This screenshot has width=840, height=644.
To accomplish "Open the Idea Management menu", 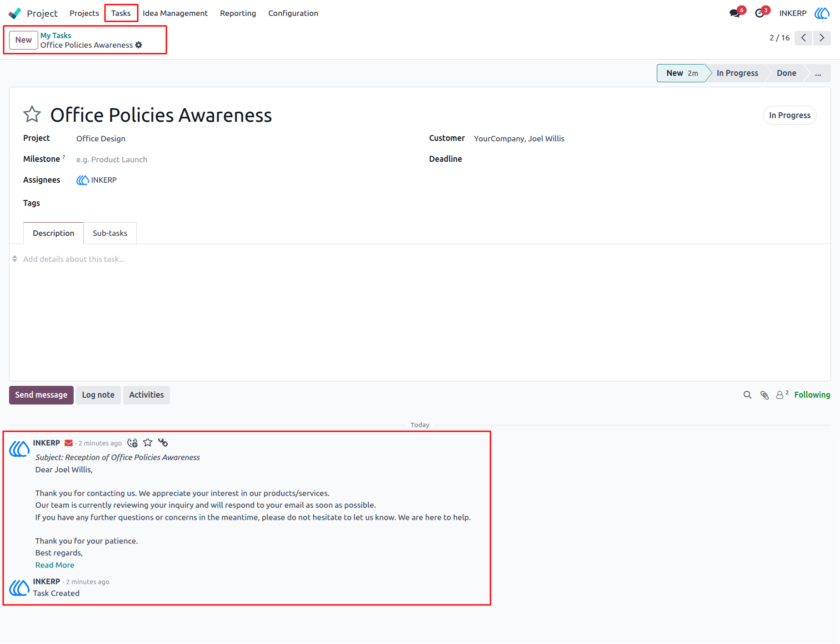I will pos(175,13).
